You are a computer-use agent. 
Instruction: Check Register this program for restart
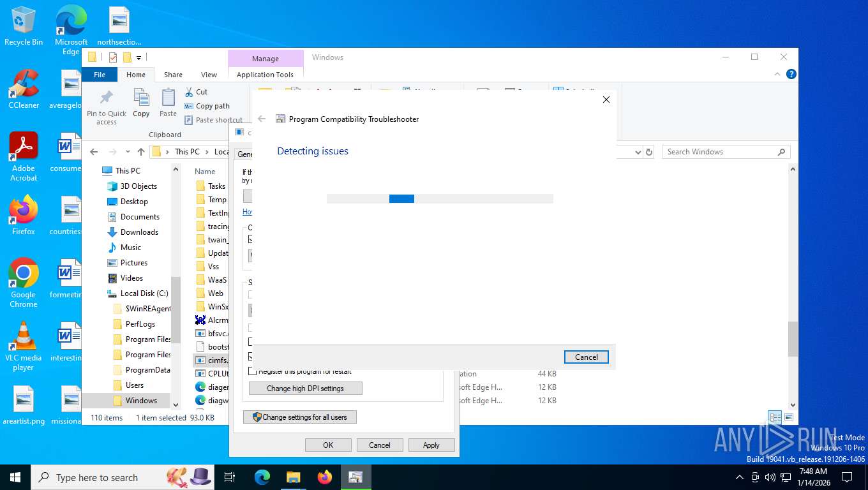pos(253,371)
